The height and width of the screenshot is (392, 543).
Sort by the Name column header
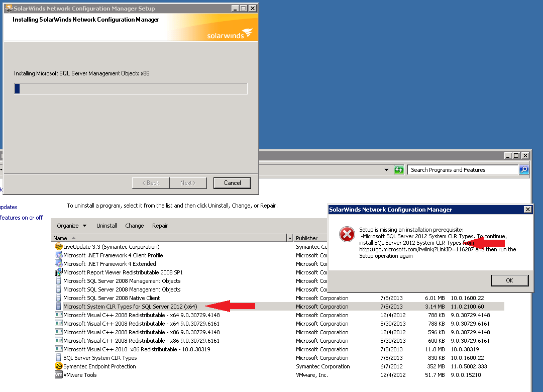[169, 238]
